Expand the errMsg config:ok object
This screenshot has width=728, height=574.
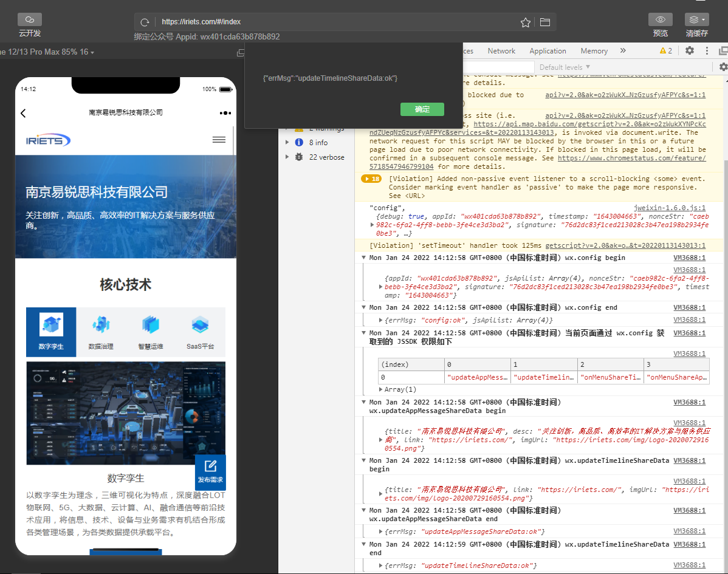381,320
